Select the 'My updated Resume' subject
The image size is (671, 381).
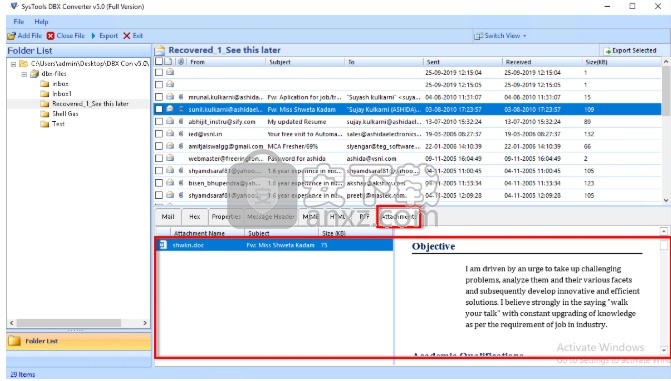[x=297, y=122]
